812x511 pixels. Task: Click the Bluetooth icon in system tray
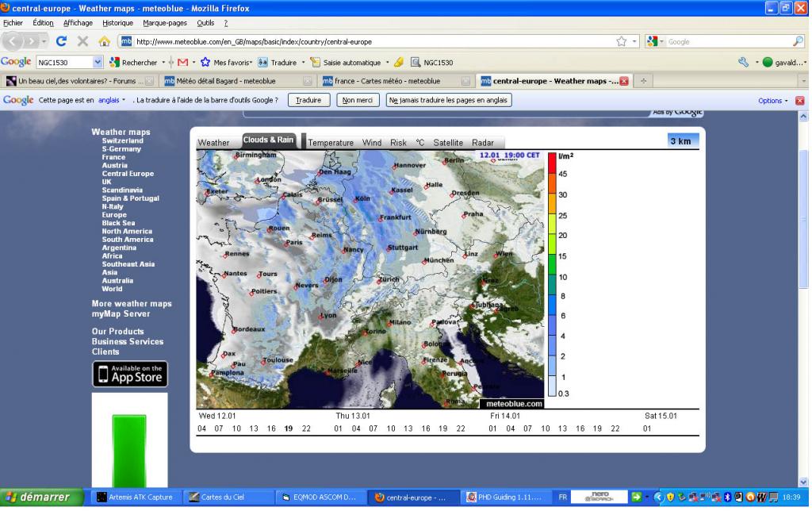727,497
